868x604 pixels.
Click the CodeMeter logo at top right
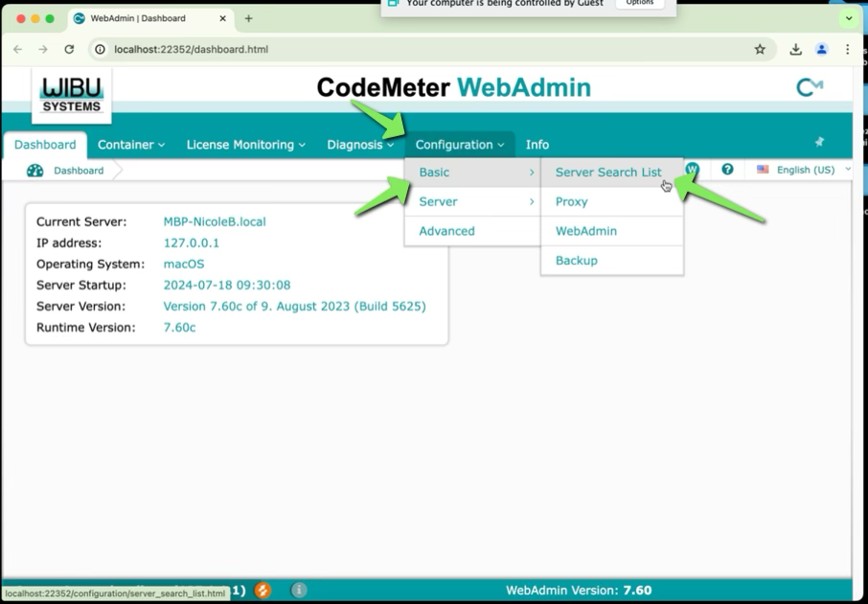(810, 87)
